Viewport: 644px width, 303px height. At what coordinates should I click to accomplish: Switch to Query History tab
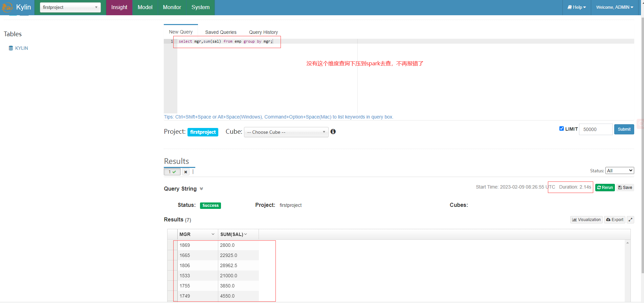(263, 32)
